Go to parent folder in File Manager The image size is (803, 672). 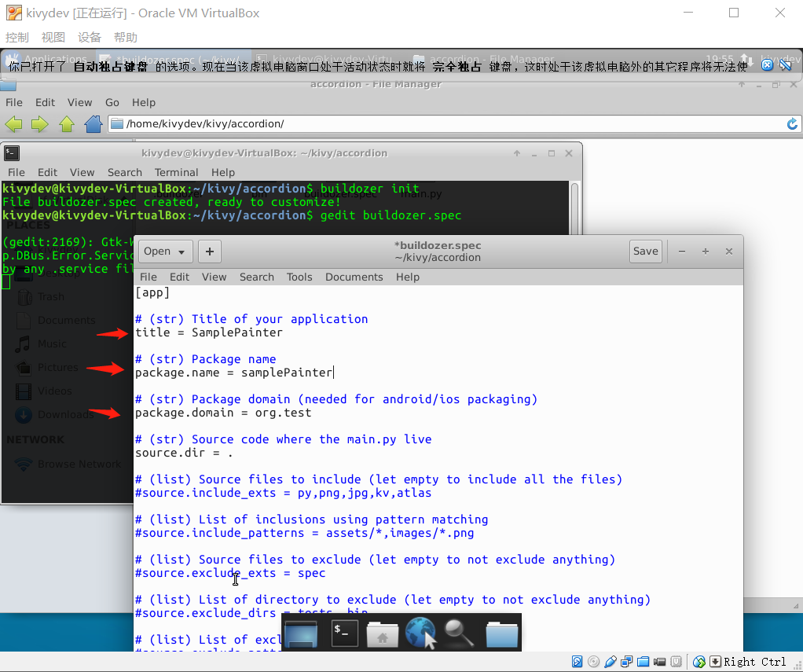pyautogui.click(x=67, y=124)
